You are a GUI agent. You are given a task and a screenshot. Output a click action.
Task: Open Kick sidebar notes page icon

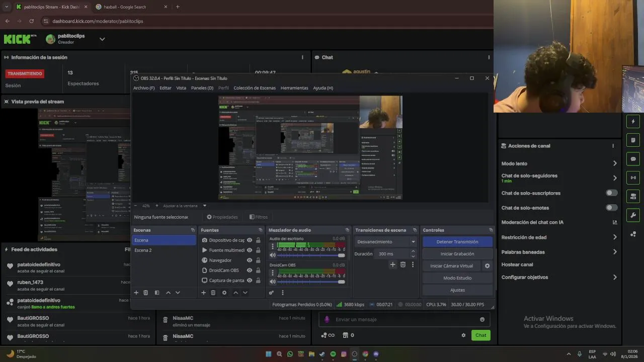tap(633, 140)
